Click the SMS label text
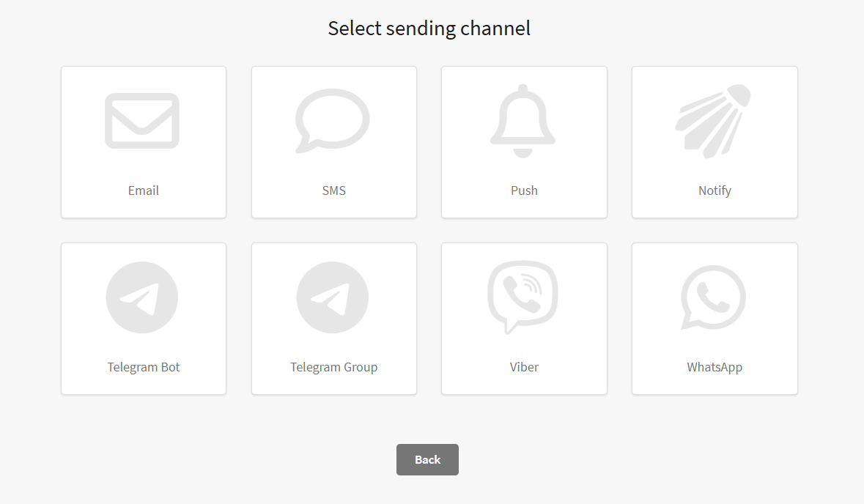 (334, 190)
